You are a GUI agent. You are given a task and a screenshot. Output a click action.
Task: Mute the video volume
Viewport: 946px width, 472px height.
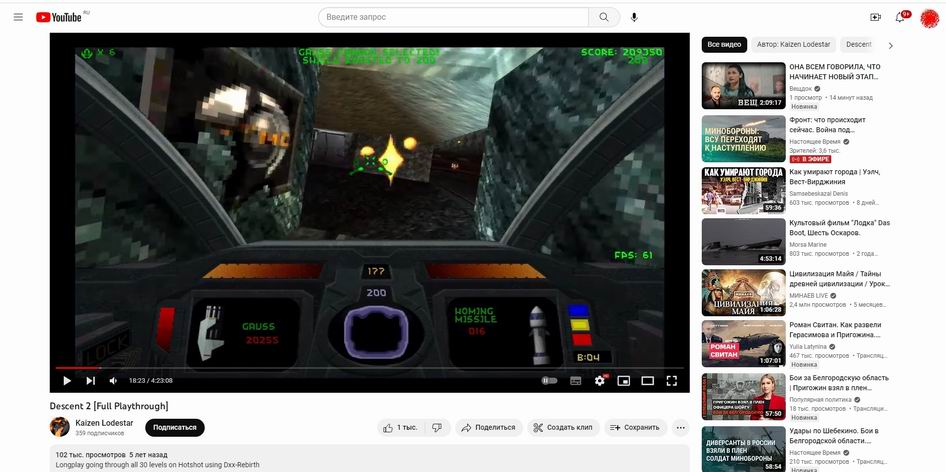click(x=113, y=381)
